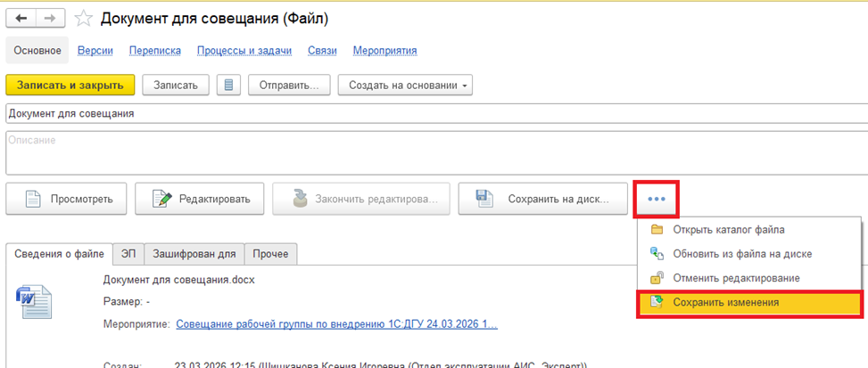Click the back navigation arrow

(21, 17)
